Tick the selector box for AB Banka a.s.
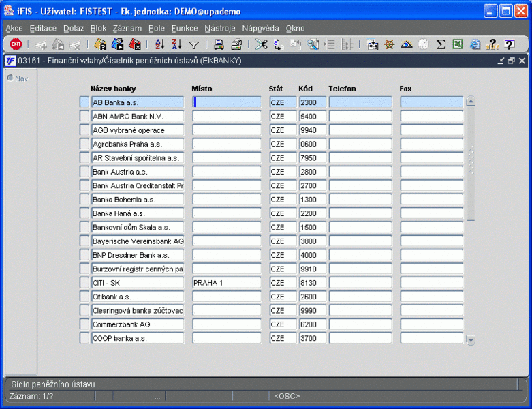The height and width of the screenshot is (409, 532). pyautogui.click(x=84, y=102)
